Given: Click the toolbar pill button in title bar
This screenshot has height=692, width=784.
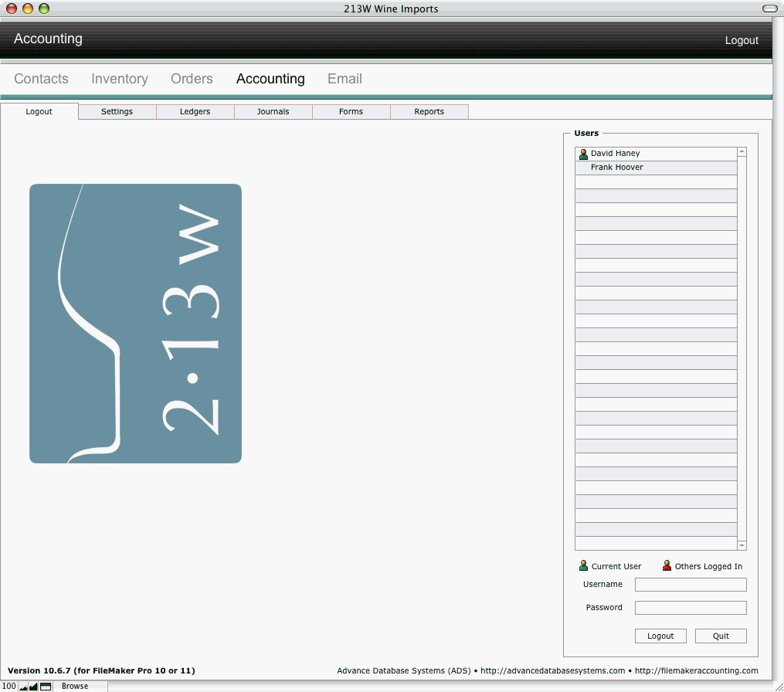Looking at the screenshot, I should click(769, 8).
